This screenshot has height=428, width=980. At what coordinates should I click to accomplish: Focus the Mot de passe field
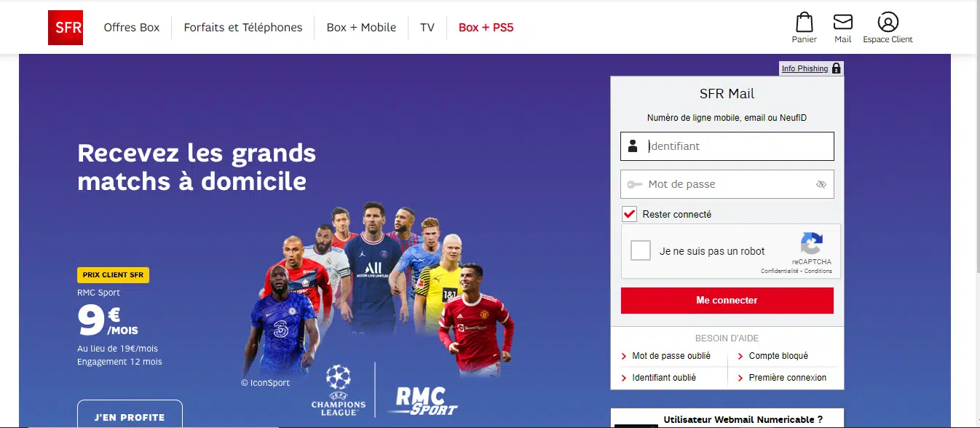pyautogui.click(x=727, y=184)
